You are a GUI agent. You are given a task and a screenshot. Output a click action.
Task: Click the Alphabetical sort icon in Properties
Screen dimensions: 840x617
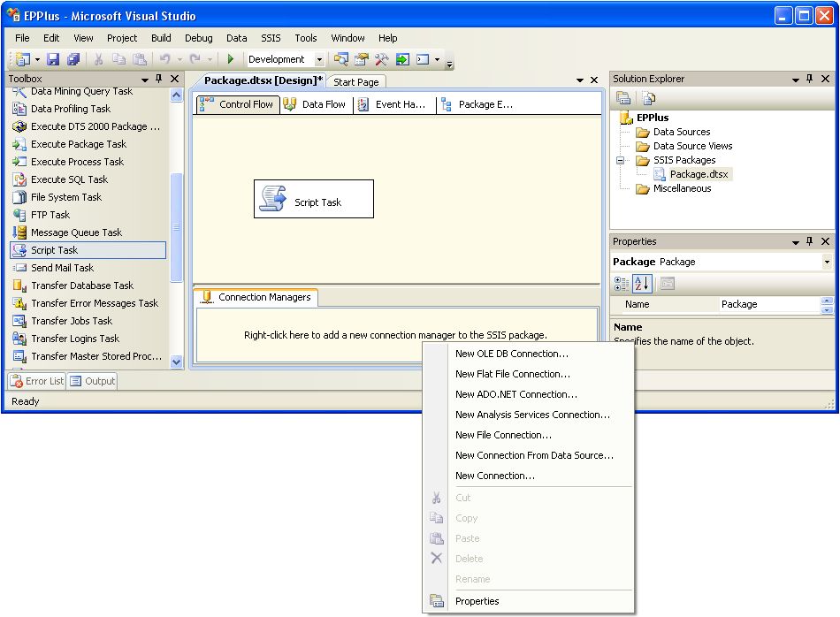(643, 284)
